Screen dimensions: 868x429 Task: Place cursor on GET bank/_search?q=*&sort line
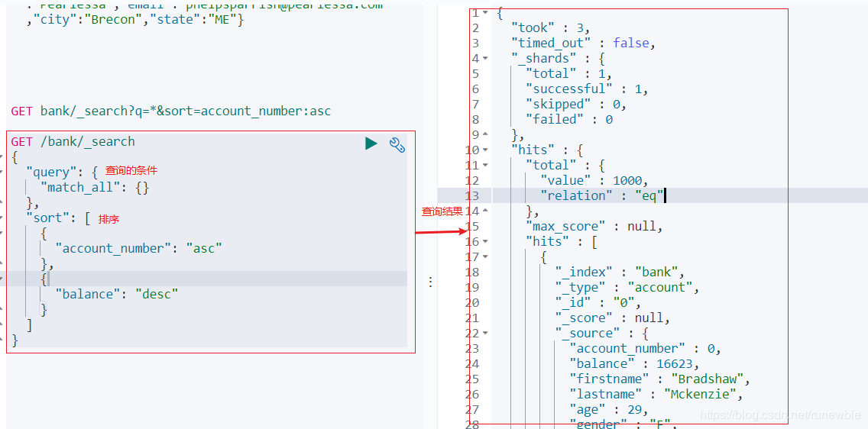(x=171, y=111)
